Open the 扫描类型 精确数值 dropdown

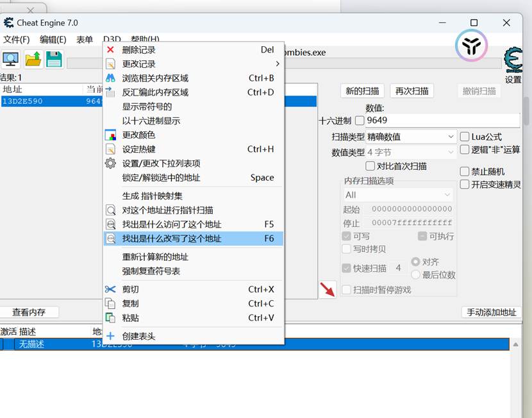(411, 137)
